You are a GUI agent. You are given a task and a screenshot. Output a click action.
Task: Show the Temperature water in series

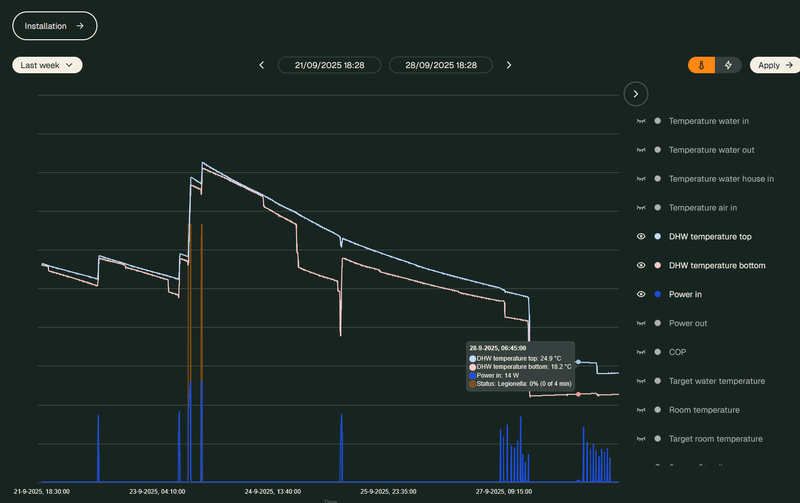[x=641, y=121]
